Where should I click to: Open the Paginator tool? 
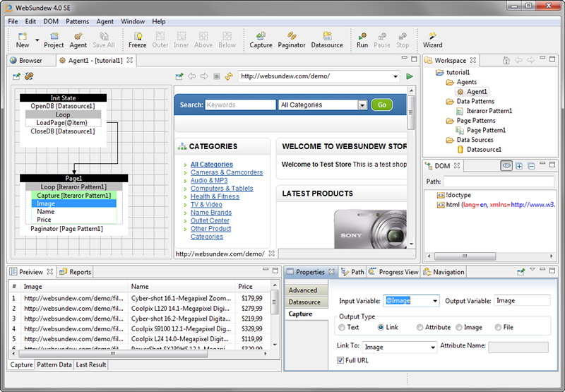coord(292,39)
